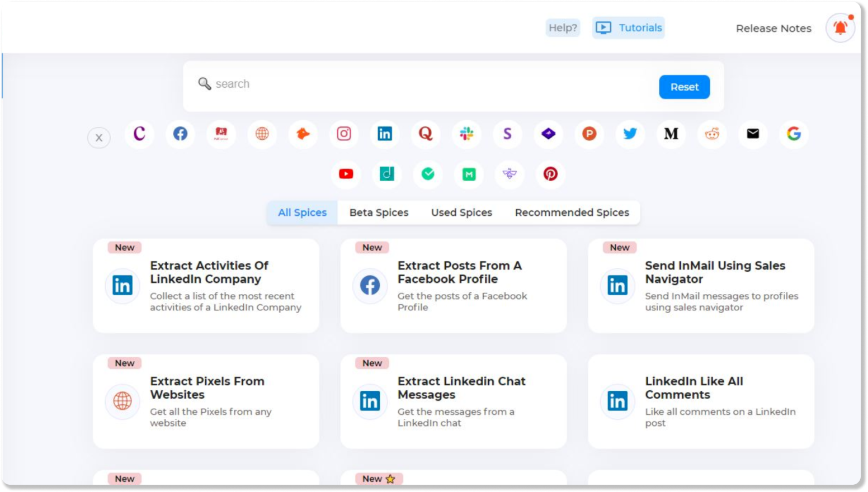
Task: Click the New badge on Extract Pixels card
Action: pos(125,363)
